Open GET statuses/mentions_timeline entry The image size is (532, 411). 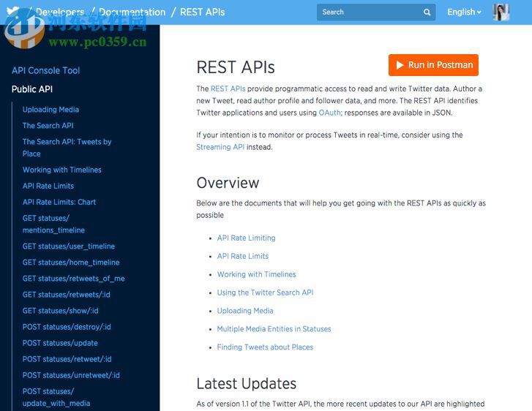(53, 225)
